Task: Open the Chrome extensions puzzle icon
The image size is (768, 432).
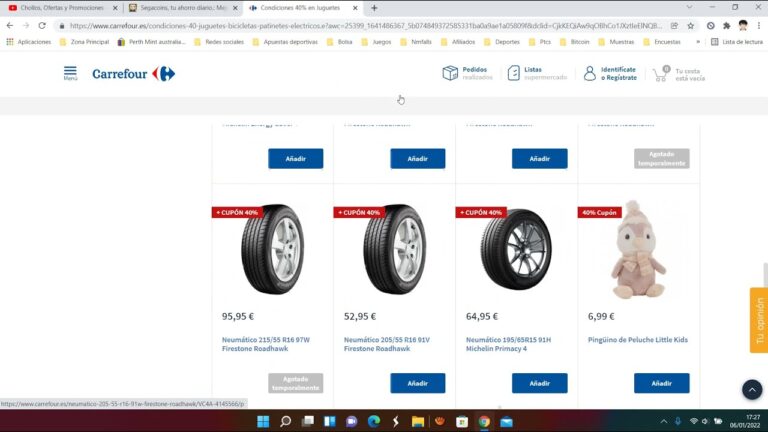Action: (726, 25)
